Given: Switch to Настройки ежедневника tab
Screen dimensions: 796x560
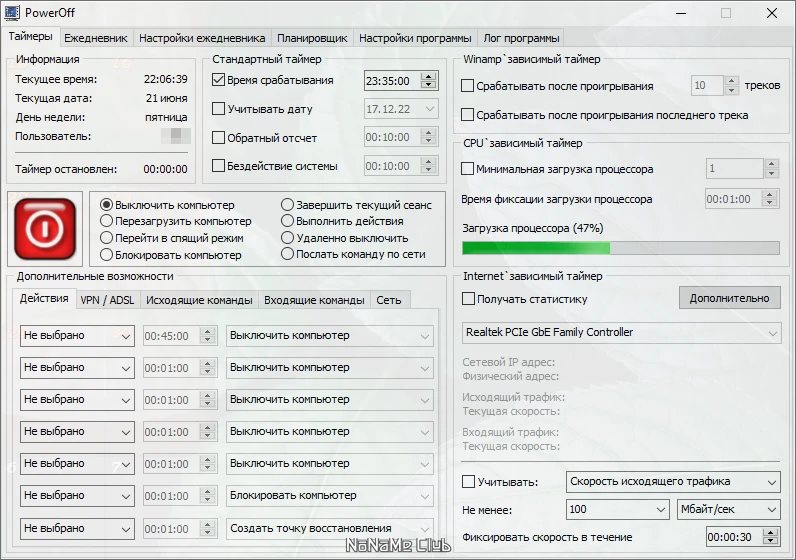Looking at the screenshot, I should pos(202,38).
